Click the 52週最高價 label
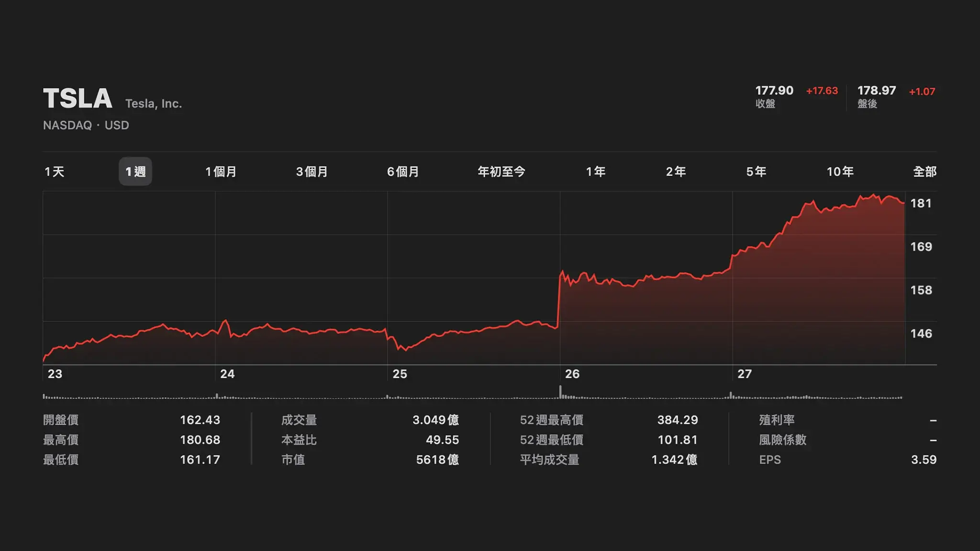Image resolution: width=980 pixels, height=551 pixels. point(552,420)
